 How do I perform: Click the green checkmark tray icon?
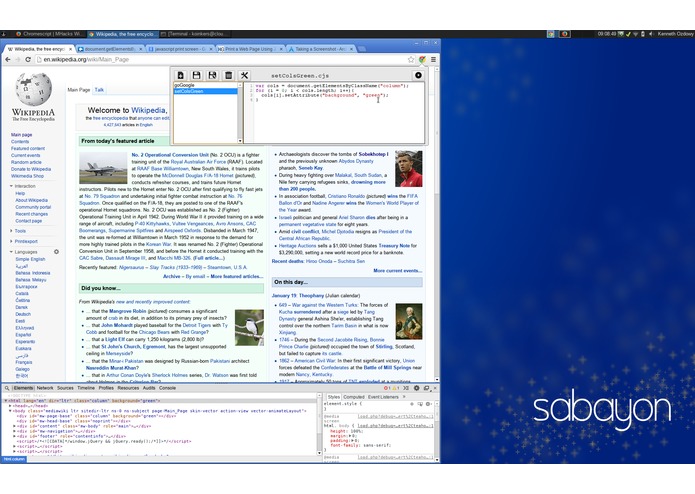(x=628, y=34)
